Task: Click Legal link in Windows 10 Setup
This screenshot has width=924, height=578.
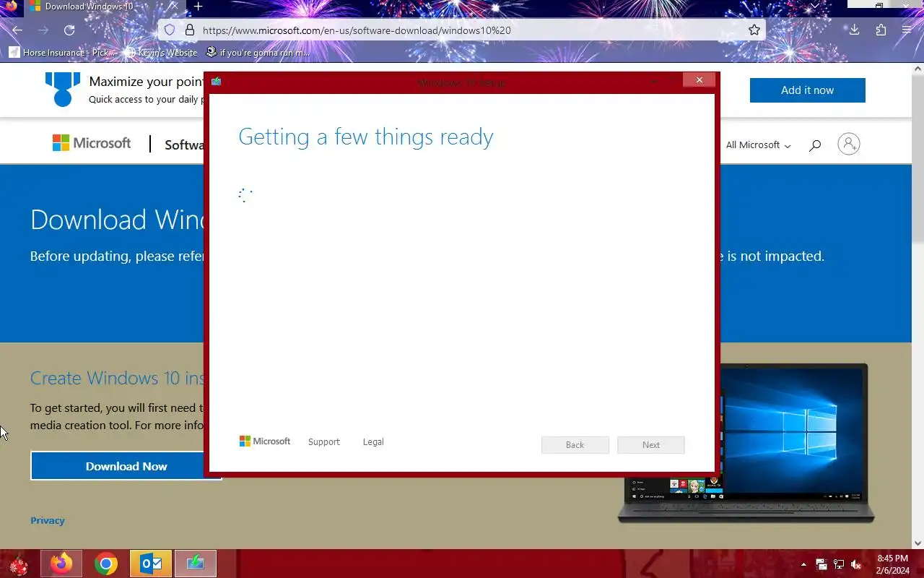Action: (373, 441)
